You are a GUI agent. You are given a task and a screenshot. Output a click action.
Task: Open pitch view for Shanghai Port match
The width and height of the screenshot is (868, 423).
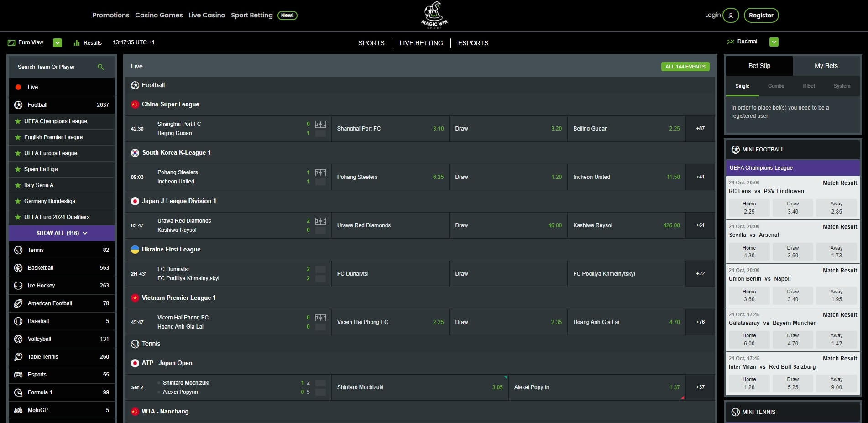click(320, 124)
